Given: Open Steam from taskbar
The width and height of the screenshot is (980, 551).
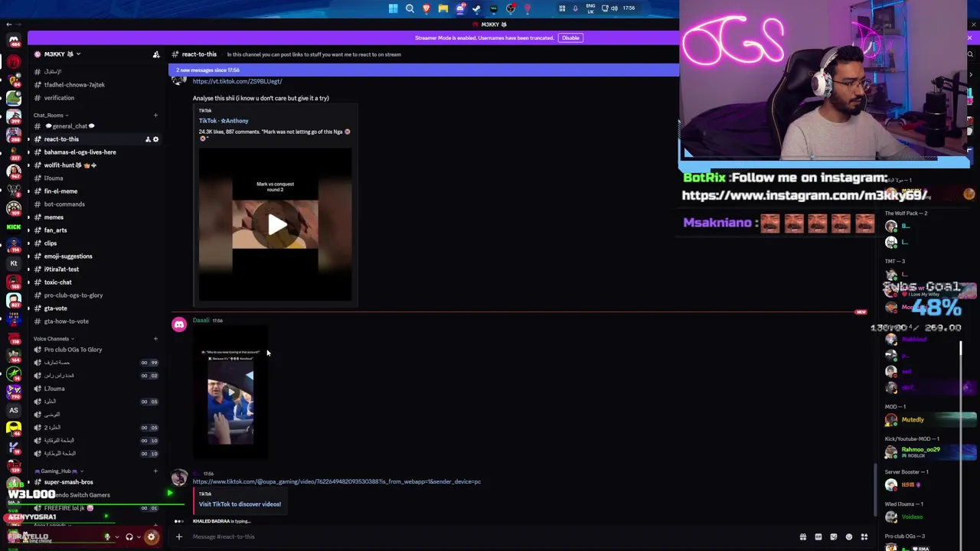Looking at the screenshot, I should coord(477,8).
